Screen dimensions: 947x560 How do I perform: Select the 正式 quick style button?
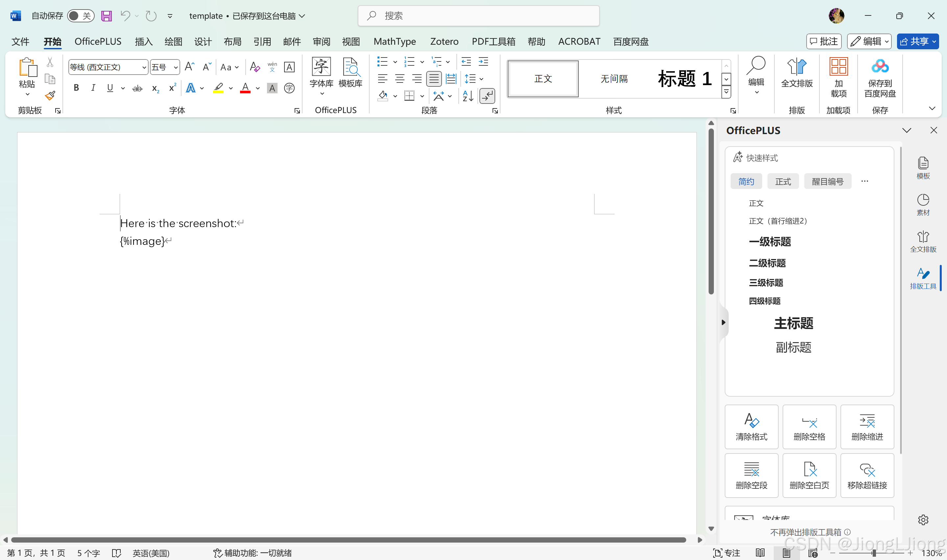783,181
